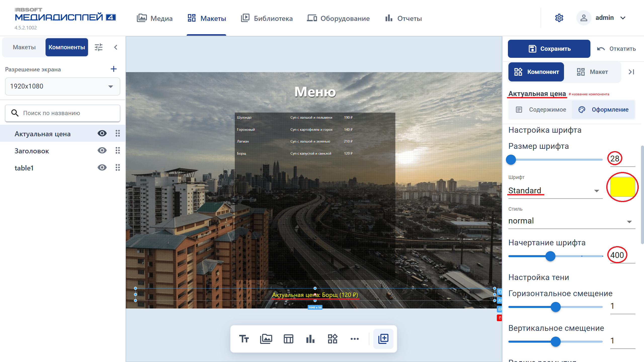Click Горизонтальное смещение slider handle
The width and height of the screenshot is (644, 362).
tap(556, 307)
